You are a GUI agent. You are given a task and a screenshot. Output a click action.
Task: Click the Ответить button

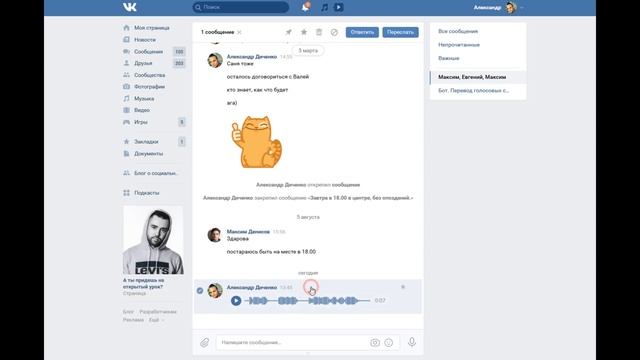coord(362,32)
